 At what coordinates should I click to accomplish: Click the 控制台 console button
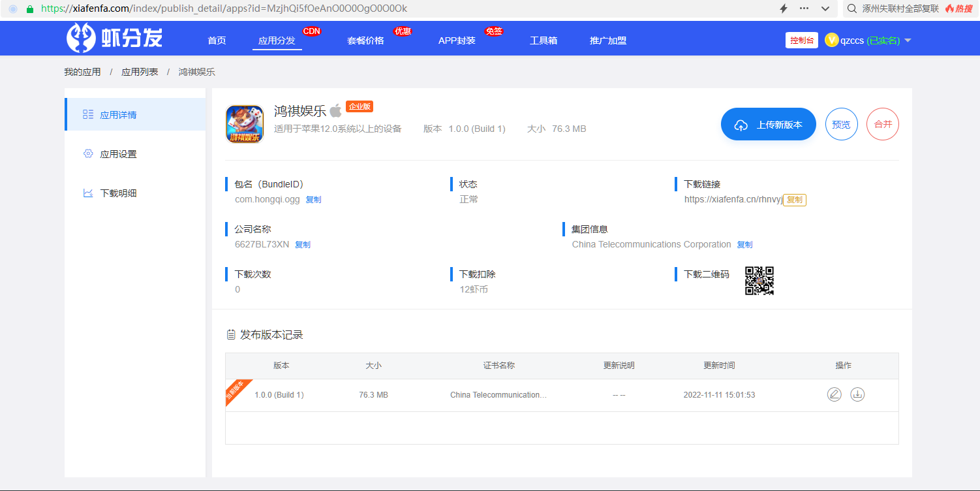[801, 40]
